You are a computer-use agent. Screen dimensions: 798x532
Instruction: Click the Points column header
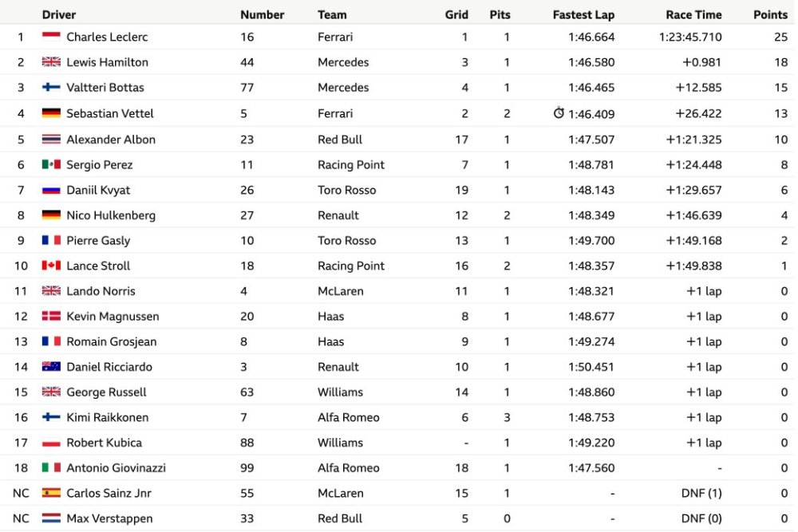coord(771,14)
